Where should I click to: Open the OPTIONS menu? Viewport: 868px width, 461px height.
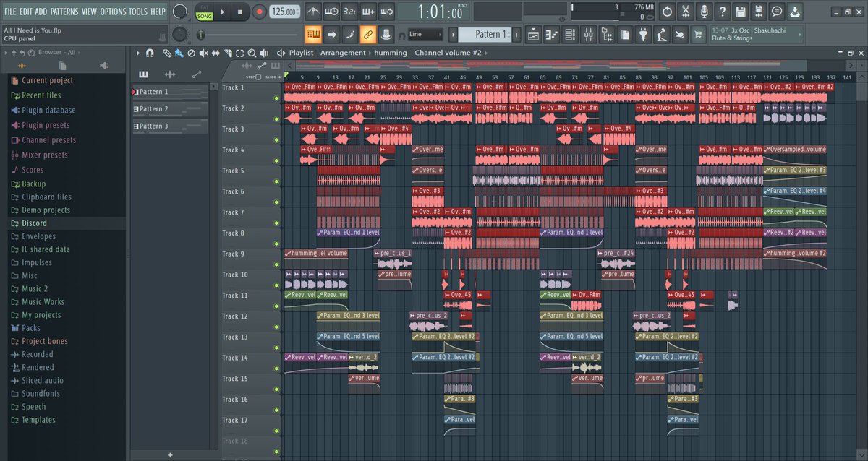(x=113, y=12)
